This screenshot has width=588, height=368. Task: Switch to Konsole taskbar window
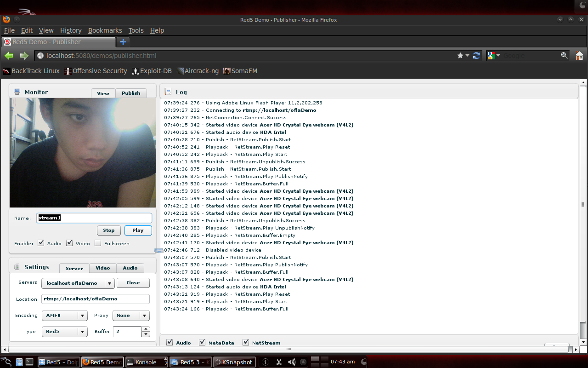click(147, 362)
